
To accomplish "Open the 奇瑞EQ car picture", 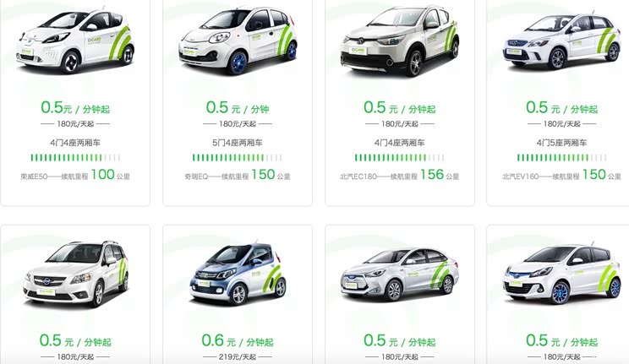I will 238,40.
